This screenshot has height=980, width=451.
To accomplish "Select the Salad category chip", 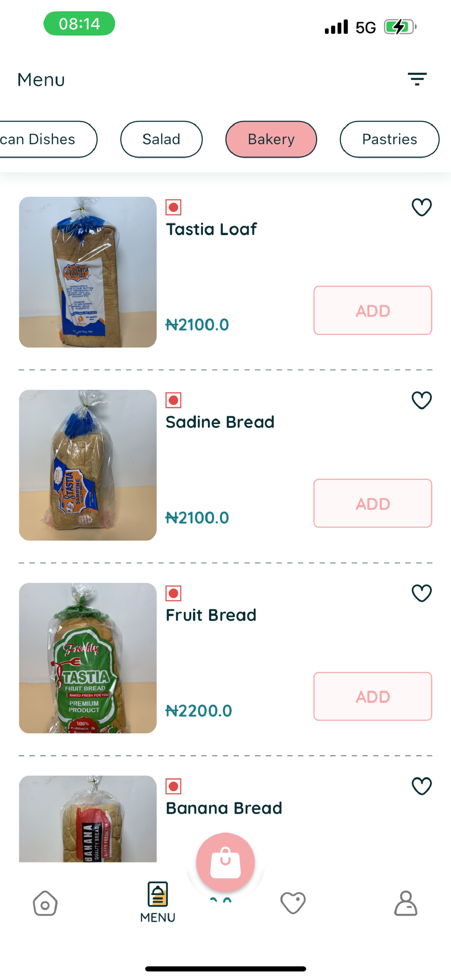I will 162,139.
